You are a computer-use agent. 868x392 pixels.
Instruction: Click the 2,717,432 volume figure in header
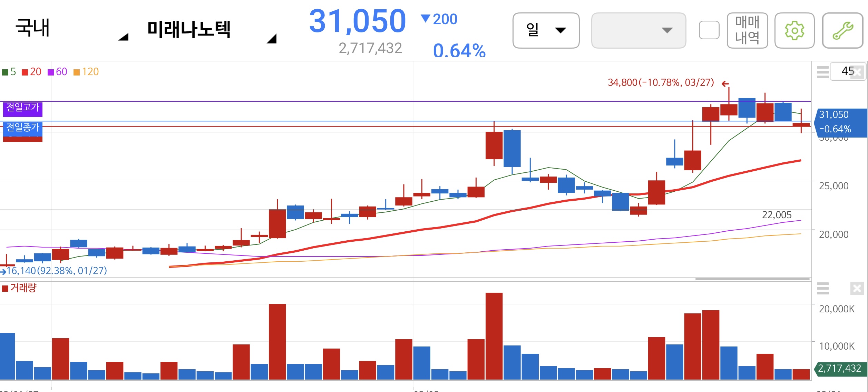tap(370, 48)
